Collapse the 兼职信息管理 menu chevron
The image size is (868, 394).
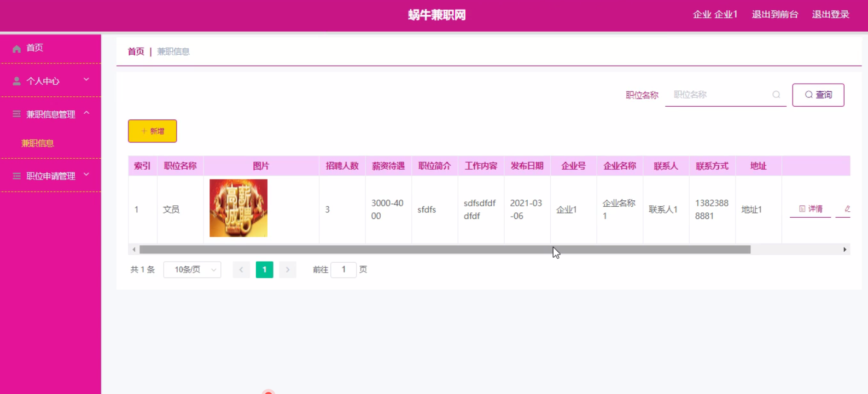[x=86, y=113]
